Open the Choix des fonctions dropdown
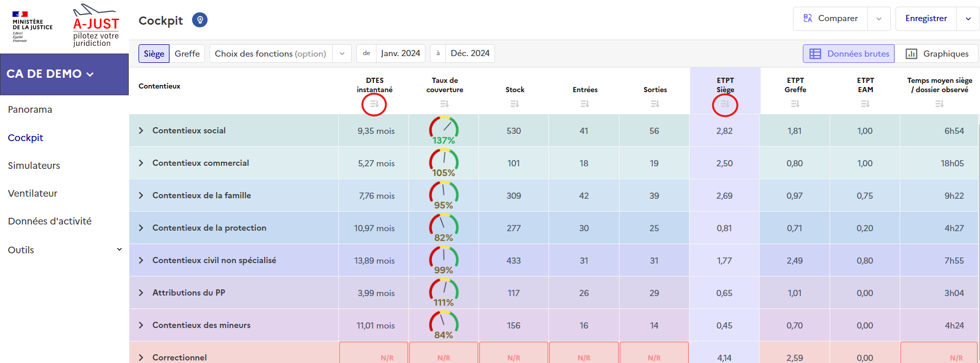This screenshot has height=363, width=980. pyautogui.click(x=280, y=54)
